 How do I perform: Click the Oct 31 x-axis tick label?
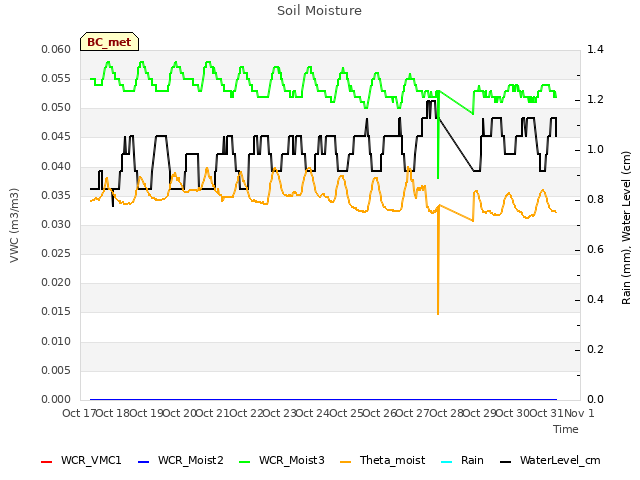[x=547, y=413]
